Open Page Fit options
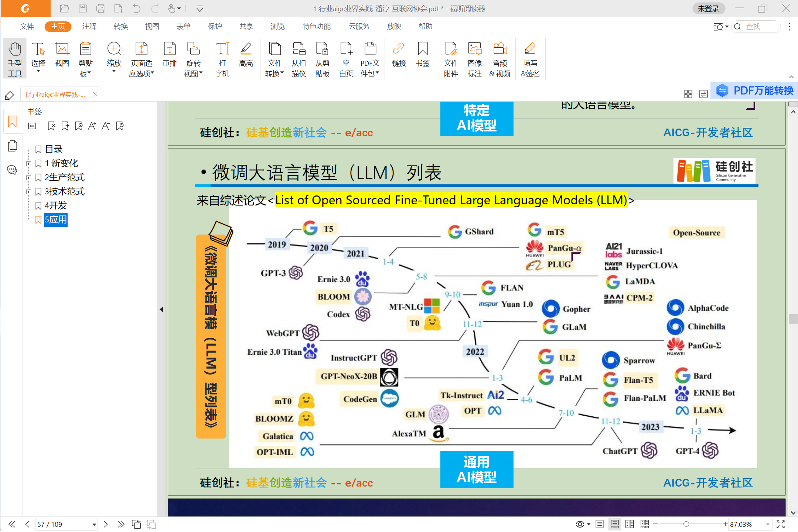Screen dimensions: 798x532 (141, 58)
